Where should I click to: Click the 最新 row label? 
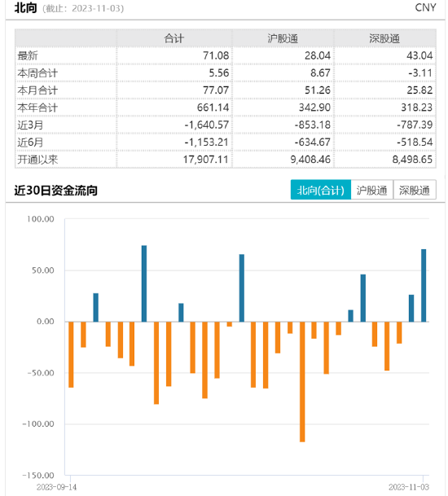click(x=28, y=55)
